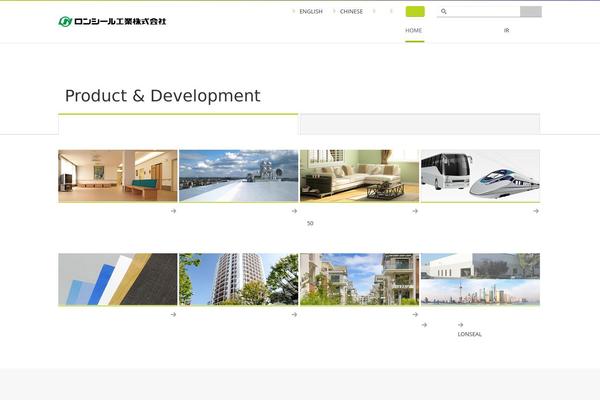Switch site language to CHINESE
This screenshot has width=600, height=400.
click(x=351, y=11)
